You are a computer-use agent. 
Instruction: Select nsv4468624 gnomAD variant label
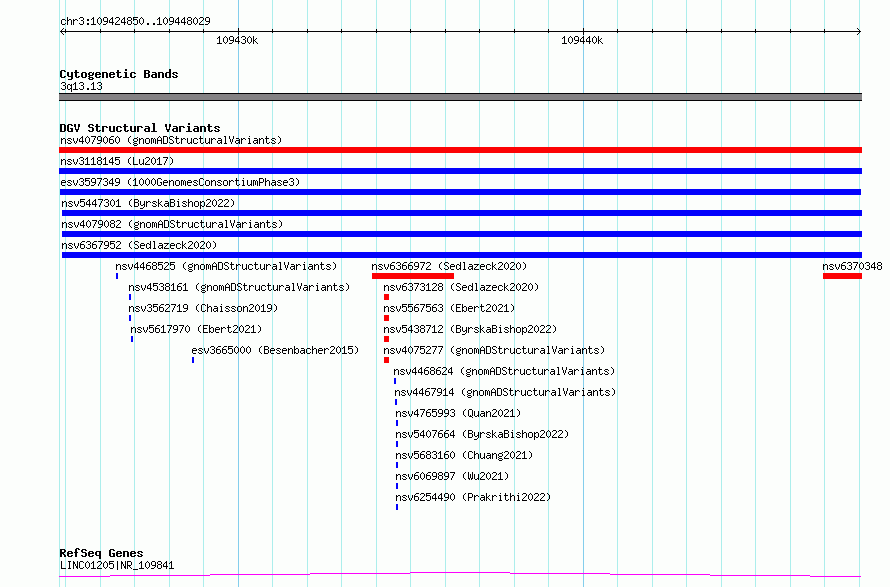tap(504, 371)
